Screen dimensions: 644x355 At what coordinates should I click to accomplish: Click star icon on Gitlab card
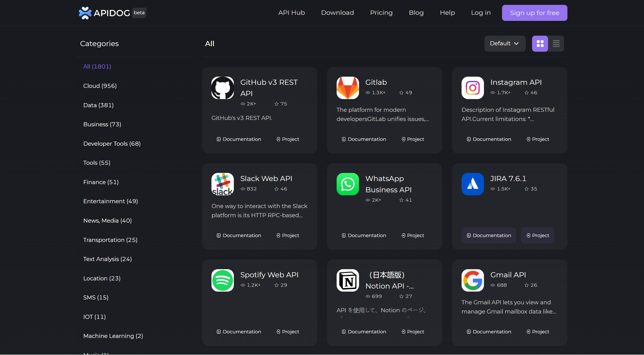[x=401, y=93]
